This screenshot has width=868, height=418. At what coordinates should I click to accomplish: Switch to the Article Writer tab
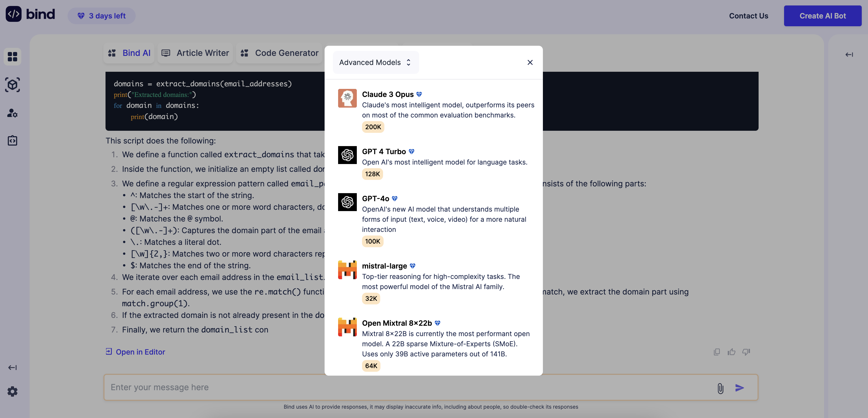(x=195, y=53)
